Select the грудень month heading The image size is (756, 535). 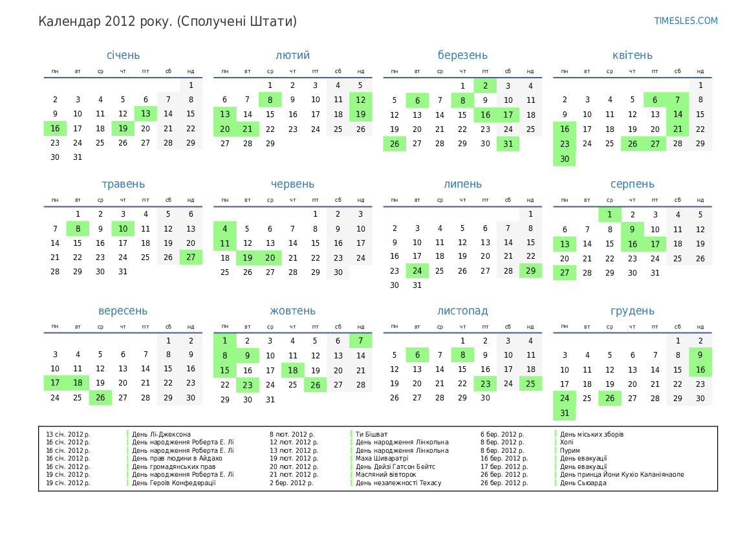[x=632, y=311]
